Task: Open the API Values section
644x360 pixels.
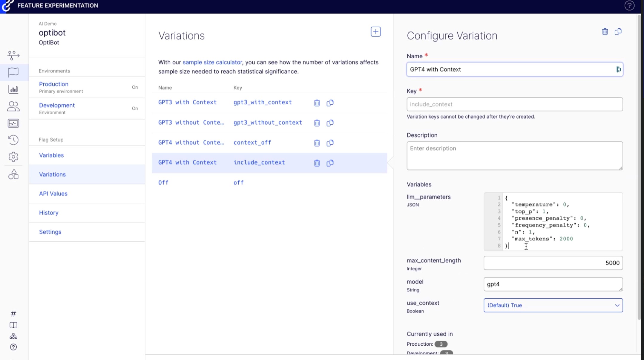Action: pos(53,193)
